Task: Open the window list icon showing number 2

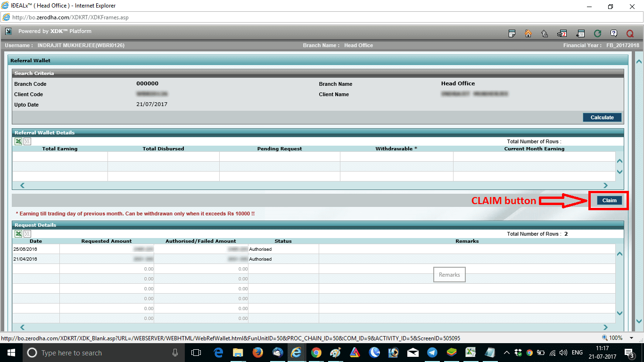Action: pyautogui.click(x=561, y=33)
